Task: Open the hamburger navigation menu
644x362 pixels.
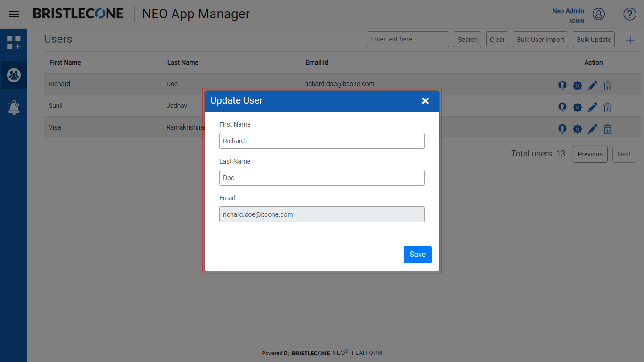Action: coord(14,14)
